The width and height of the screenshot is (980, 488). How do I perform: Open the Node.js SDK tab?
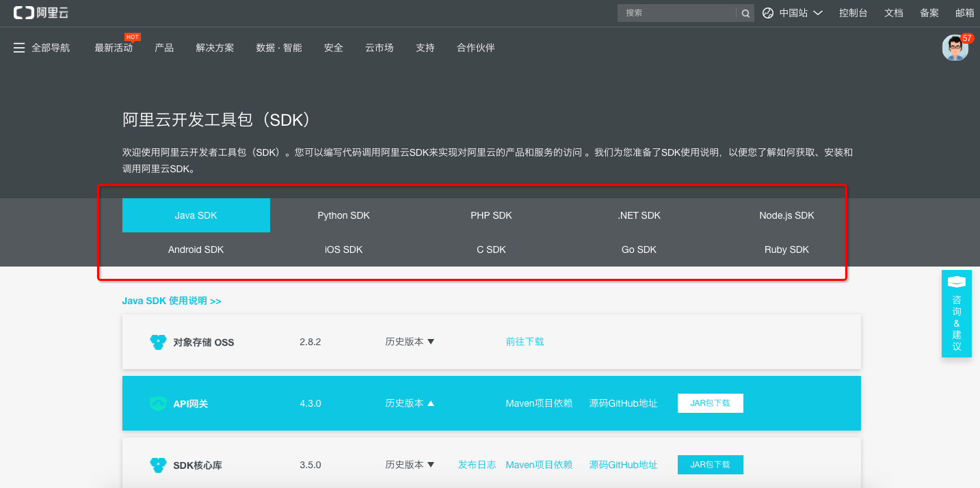(787, 215)
